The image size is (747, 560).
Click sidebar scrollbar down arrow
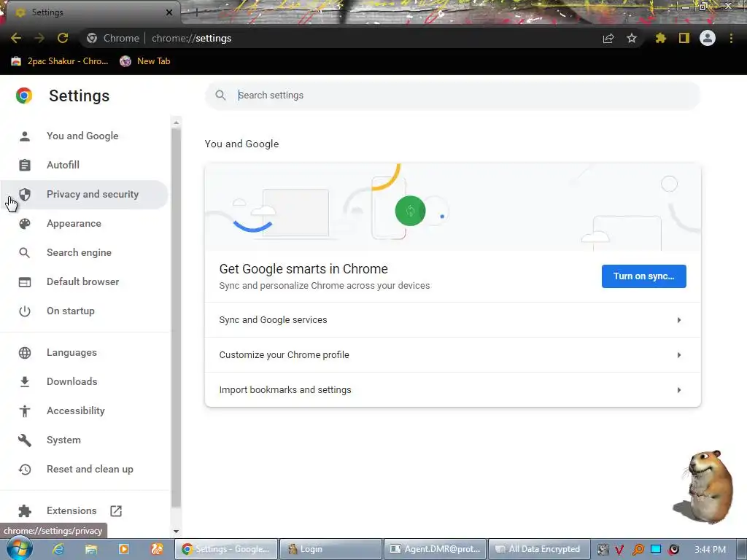pyautogui.click(x=177, y=531)
